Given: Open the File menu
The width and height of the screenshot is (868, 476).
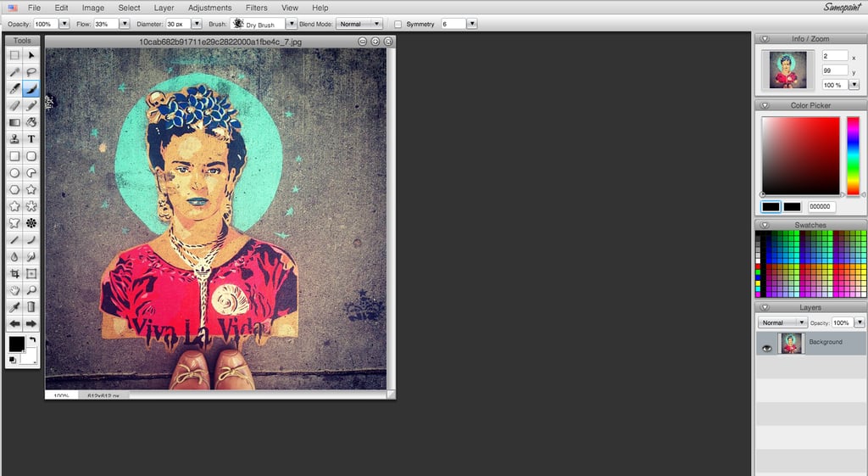Looking at the screenshot, I should click(x=34, y=8).
